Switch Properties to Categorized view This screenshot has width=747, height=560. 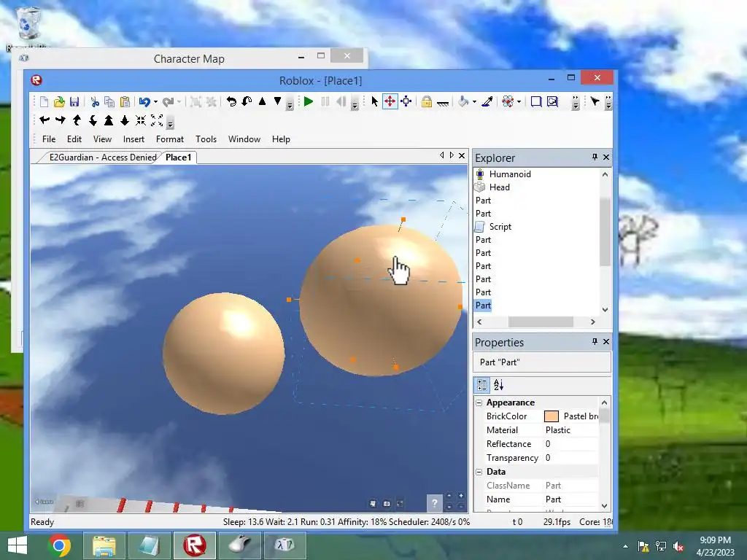click(482, 385)
